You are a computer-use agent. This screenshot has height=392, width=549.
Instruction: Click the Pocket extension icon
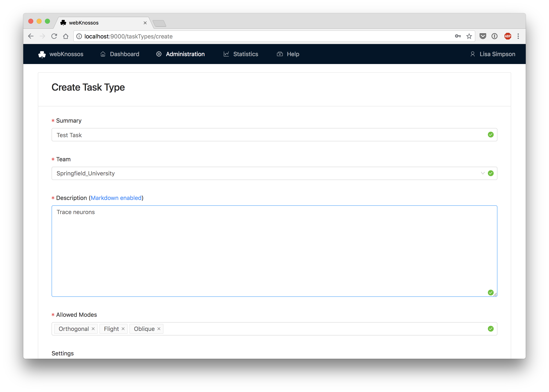[x=483, y=36]
